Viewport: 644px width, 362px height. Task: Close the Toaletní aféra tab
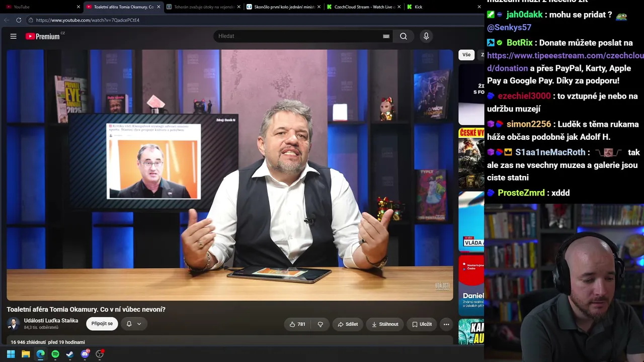[159, 7]
